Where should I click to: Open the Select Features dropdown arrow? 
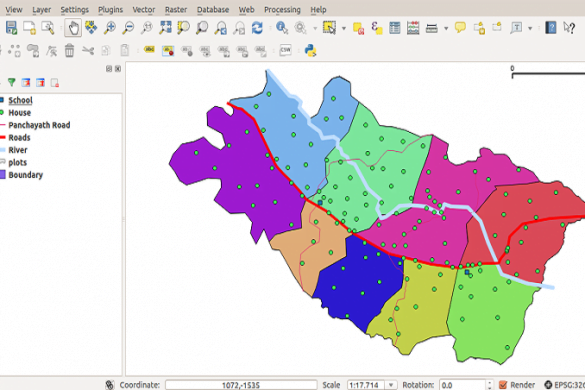[344, 28]
